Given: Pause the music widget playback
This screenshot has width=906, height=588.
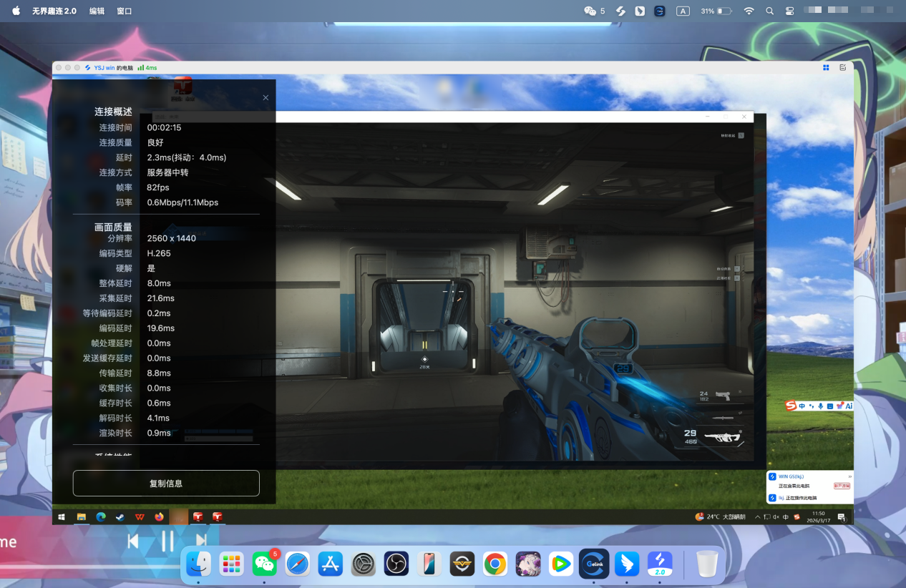Looking at the screenshot, I should (x=167, y=542).
